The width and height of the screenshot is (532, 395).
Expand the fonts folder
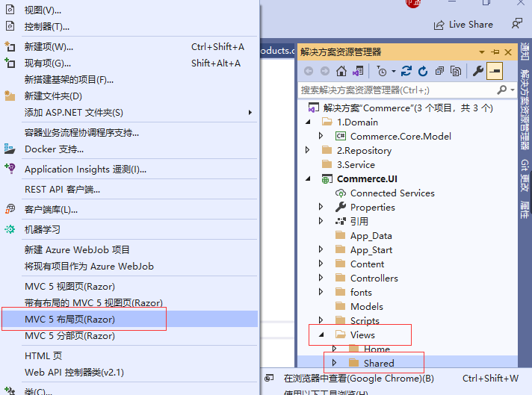(x=321, y=292)
